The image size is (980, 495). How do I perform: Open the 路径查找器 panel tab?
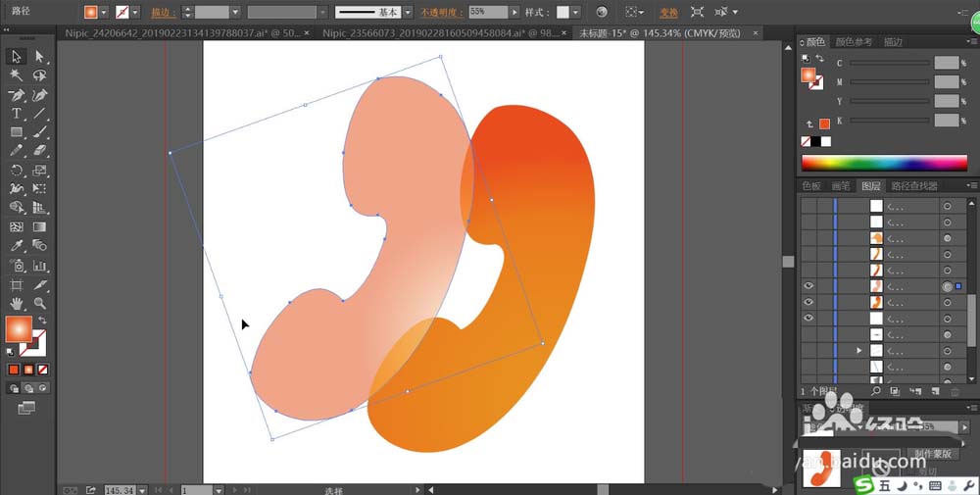coord(914,185)
